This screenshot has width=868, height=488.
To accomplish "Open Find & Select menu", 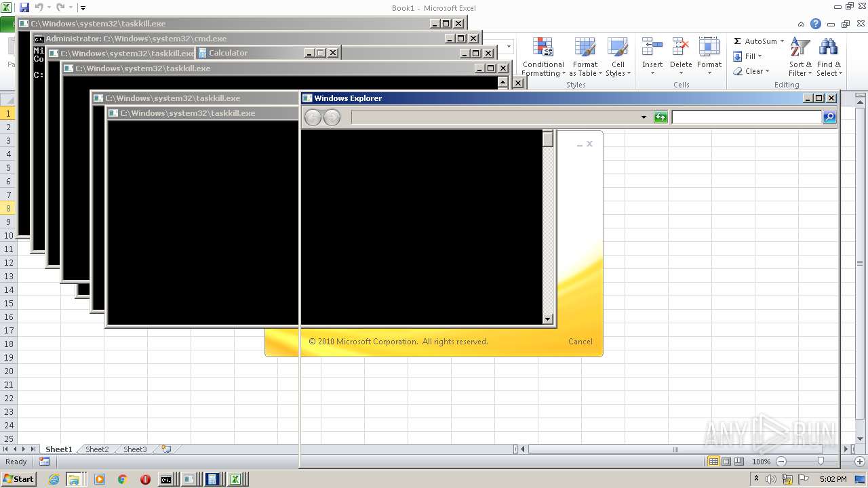I will click(x=829, y=57).
